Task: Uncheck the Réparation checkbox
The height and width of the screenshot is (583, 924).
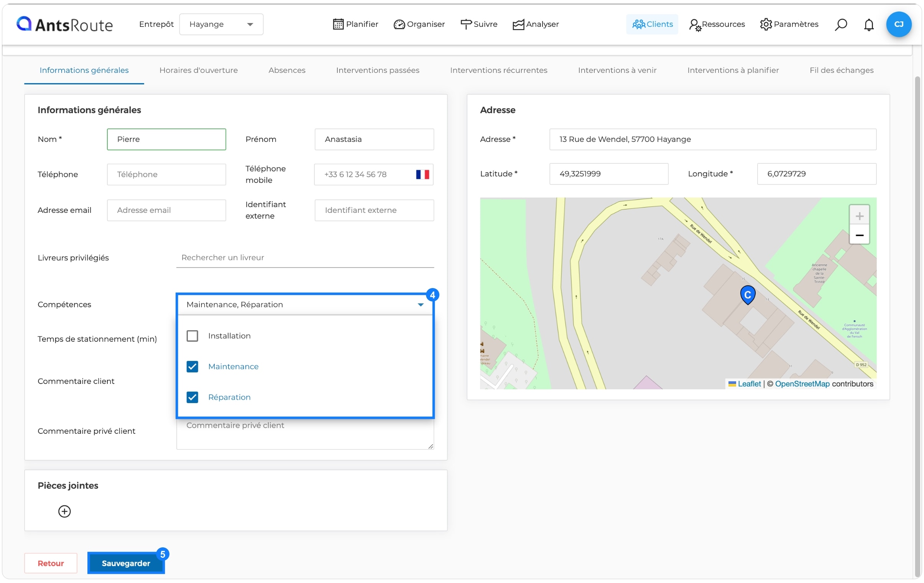Action: (192, 397)
